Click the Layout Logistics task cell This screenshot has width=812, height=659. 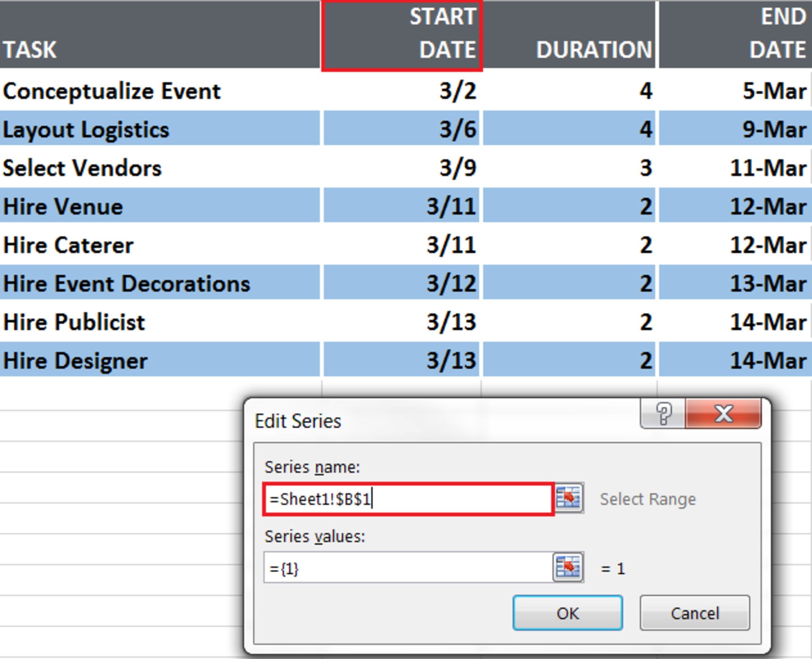tap(160, 129)
